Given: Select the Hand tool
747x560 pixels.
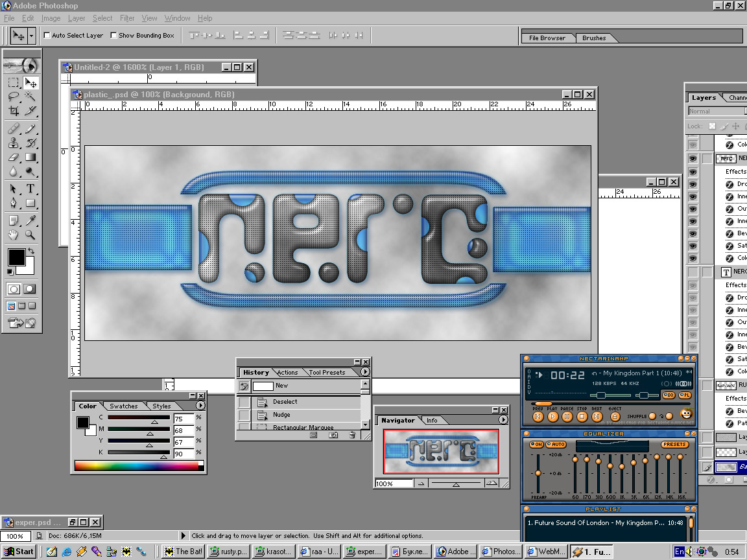Looking at the screenshot, I should coord(14,234).
